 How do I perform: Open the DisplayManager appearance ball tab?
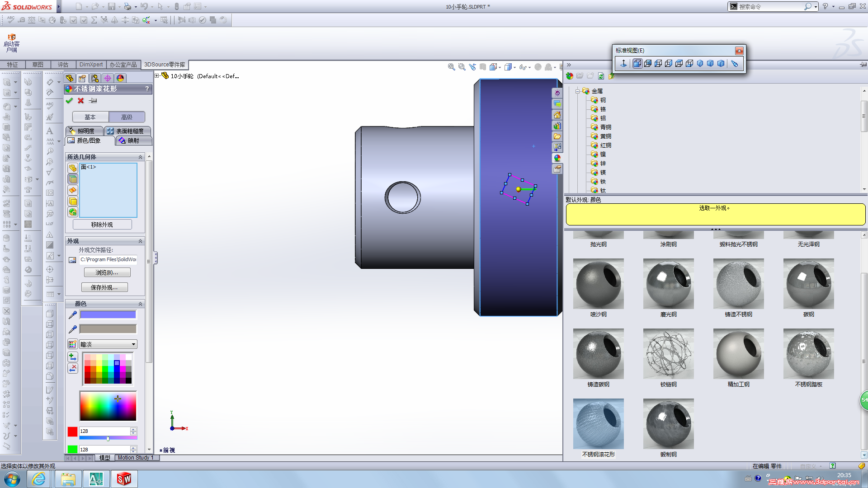pos(120,78)
